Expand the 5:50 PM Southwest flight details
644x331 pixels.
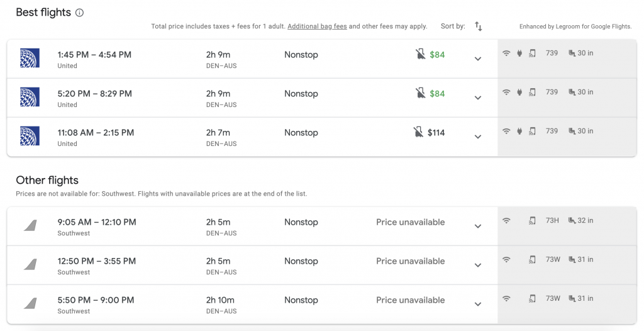click(478, 305)
